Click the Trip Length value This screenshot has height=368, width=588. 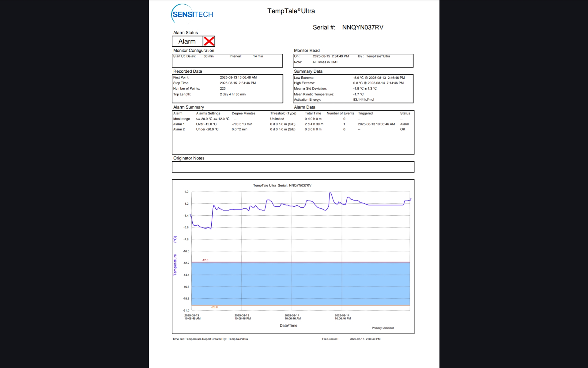(232, 94)
